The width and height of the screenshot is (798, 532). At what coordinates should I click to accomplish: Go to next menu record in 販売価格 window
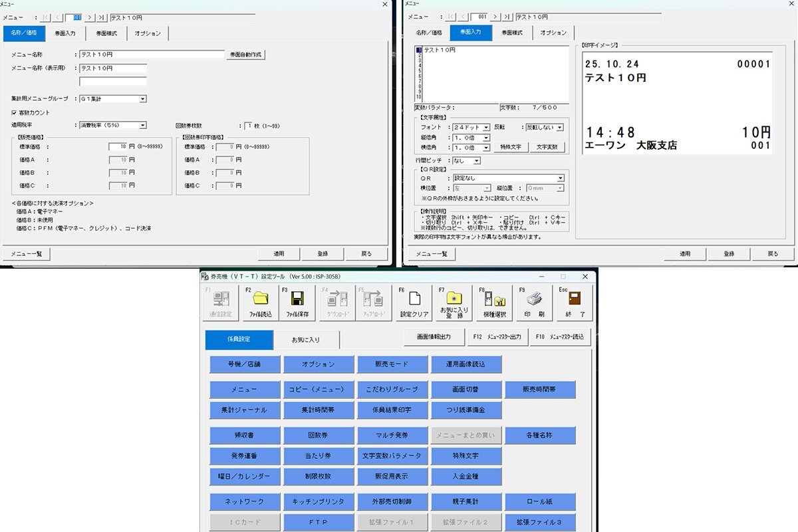click(x=90, y=17)
